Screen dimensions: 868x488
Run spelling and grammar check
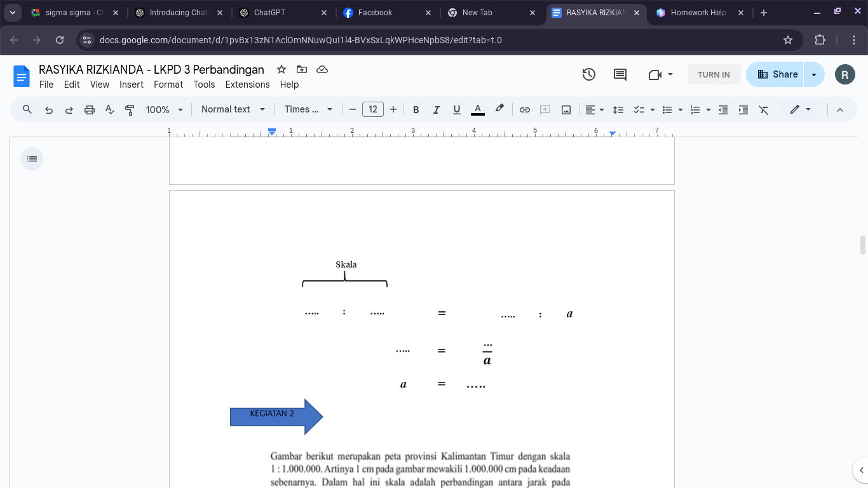pos(110,109)
